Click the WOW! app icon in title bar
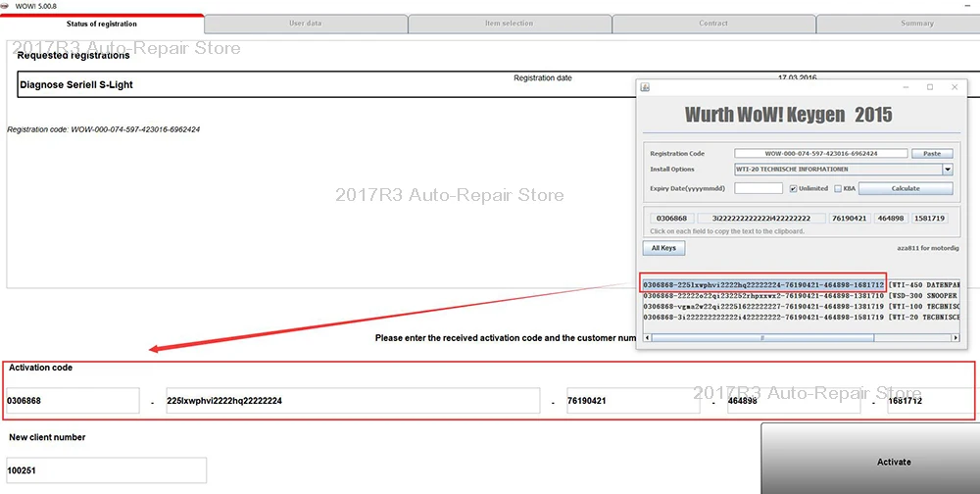980x494 pixels. [x=6, y=6]
